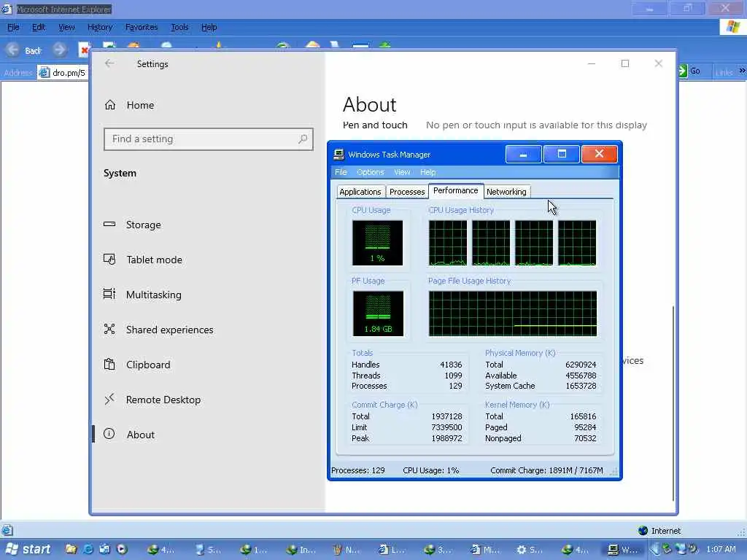747x560 pixels.
Task: Click the Home icon in Settings sidebar
Action: (x=110, y=105)
